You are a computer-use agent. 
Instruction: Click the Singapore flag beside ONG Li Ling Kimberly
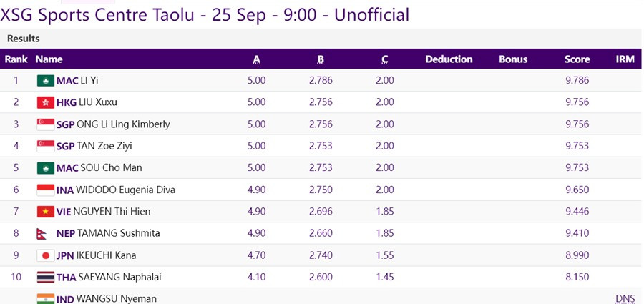click(46, 124)
